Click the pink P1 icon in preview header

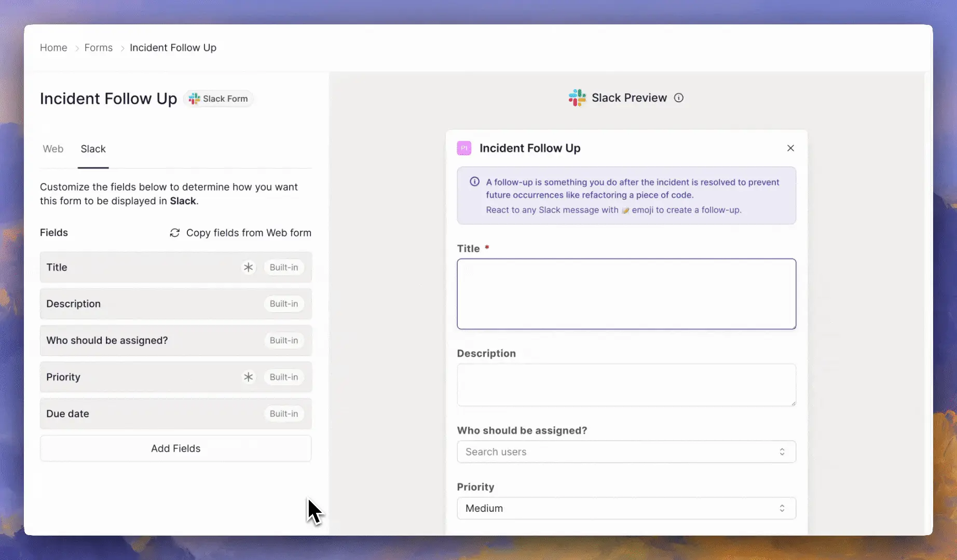[x=464, y=148]
